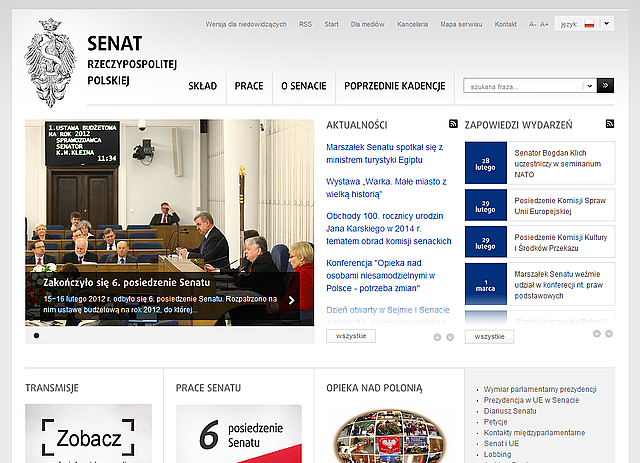Open Kancelaria link
The image size is (640, 463).
[x=413, y=24]
